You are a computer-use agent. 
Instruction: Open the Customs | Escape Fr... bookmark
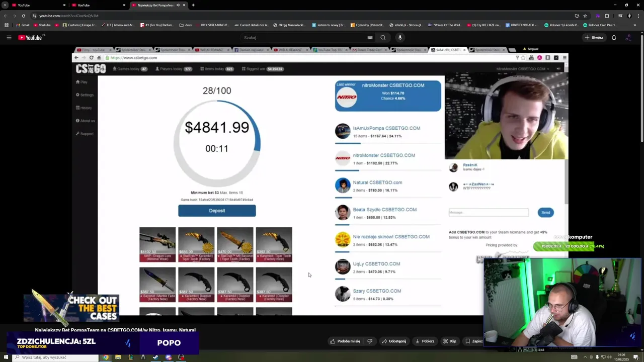(79, 25)
